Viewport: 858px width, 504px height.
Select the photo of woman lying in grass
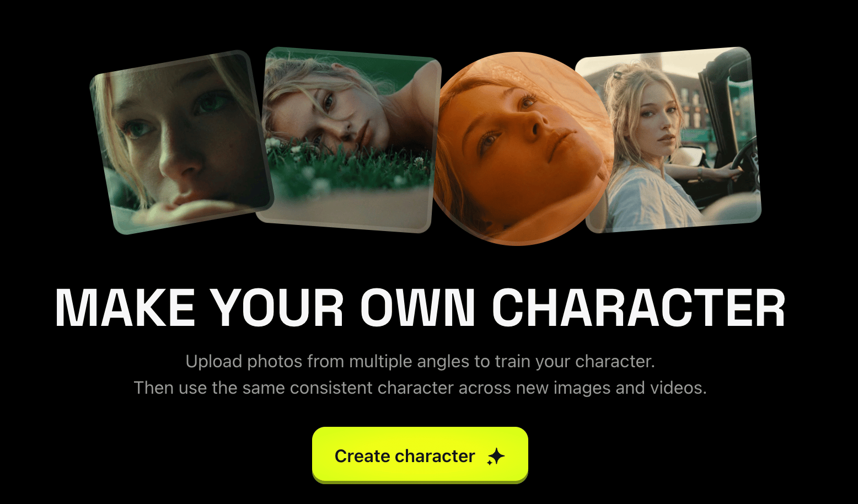pos(349,140)
